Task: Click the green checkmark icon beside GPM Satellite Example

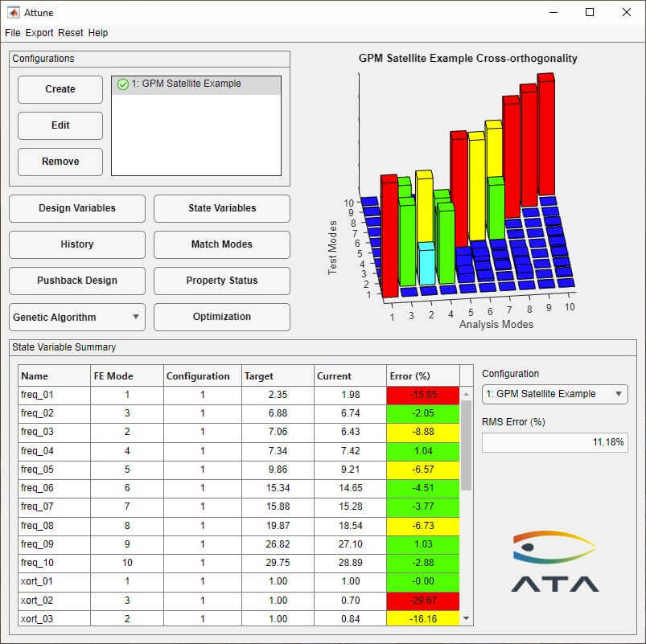Action: 122,84
